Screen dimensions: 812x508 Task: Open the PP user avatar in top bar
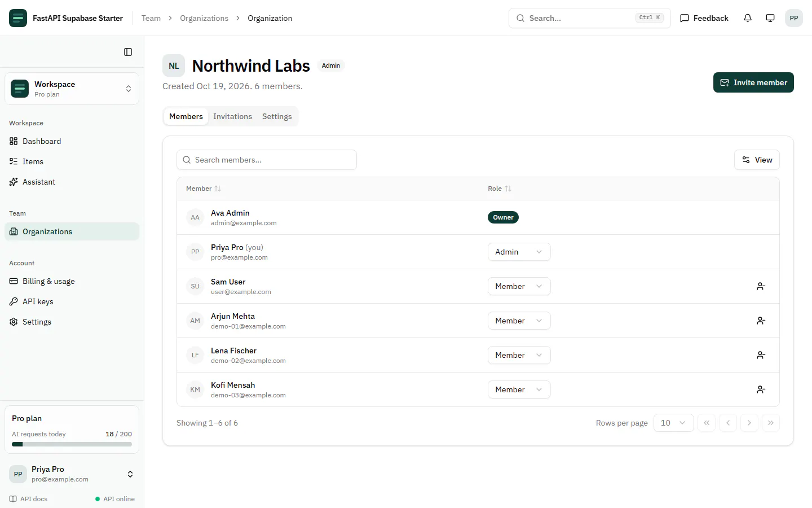pos(794,18)
